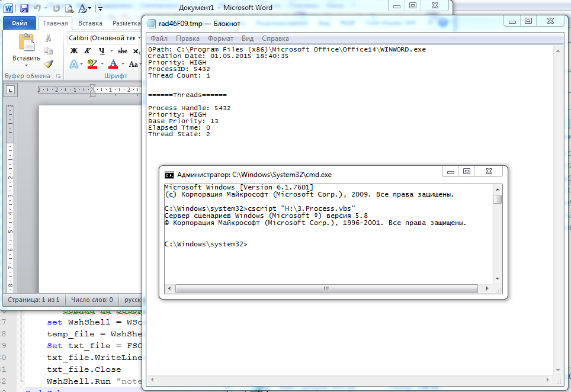571x392 pixels.
Task: Open the undo history dropdown arrow
Action: [46, 8]
